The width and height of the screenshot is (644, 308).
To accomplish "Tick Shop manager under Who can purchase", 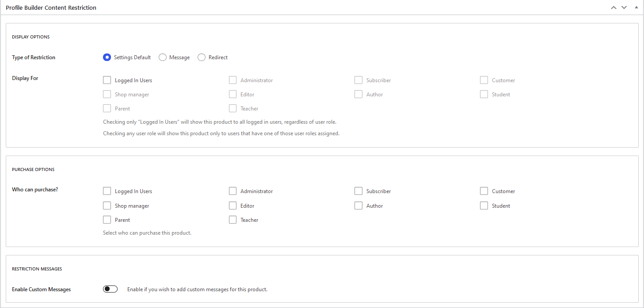I will pos(107,206).
